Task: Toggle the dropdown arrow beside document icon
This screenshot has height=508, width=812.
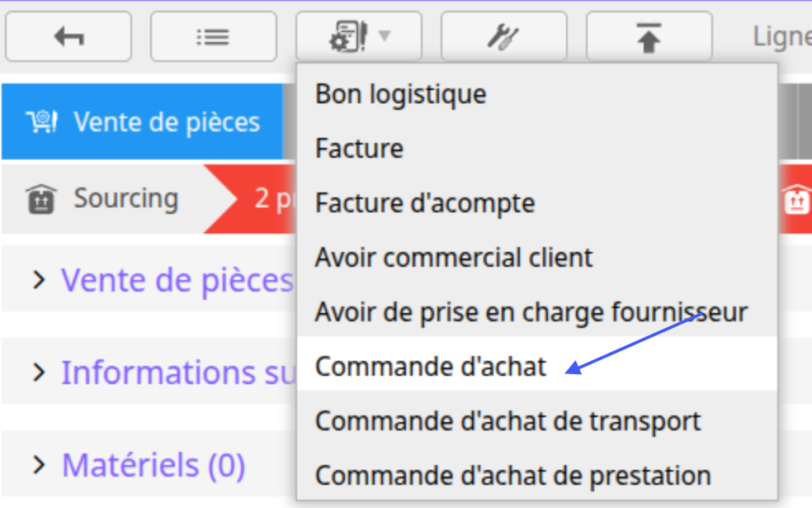Action: (385, 36)
